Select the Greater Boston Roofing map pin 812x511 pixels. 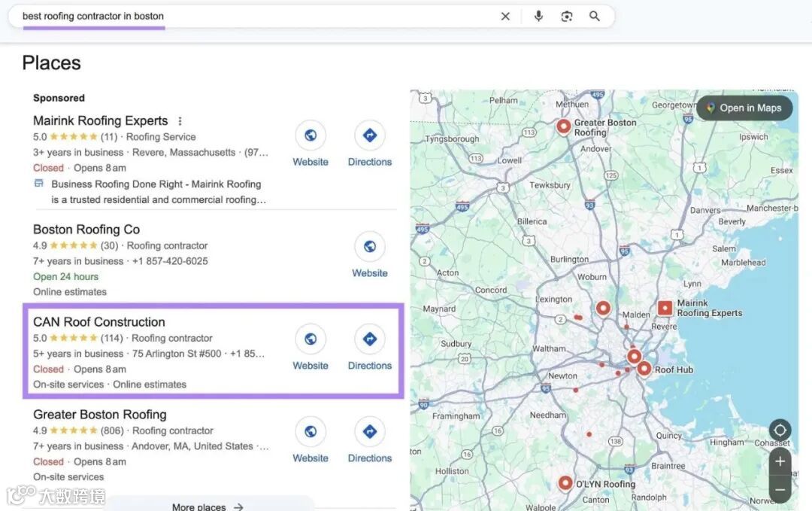coord(563,126)
